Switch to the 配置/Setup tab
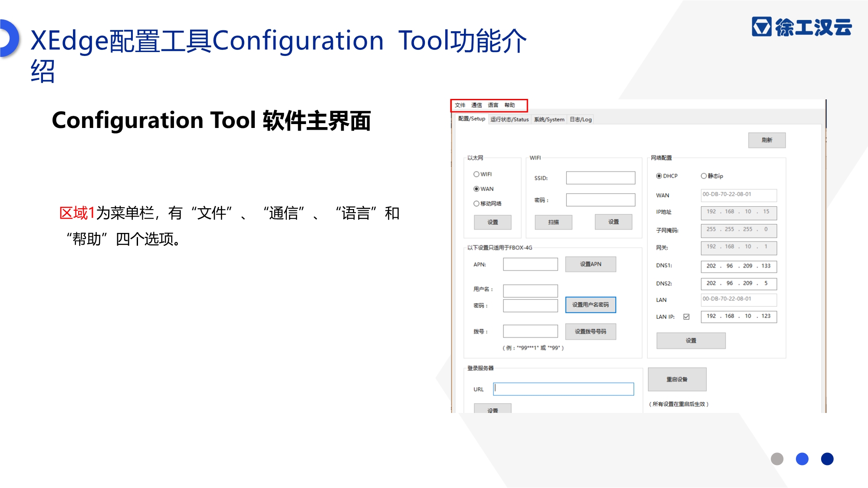 coord(472,119)
